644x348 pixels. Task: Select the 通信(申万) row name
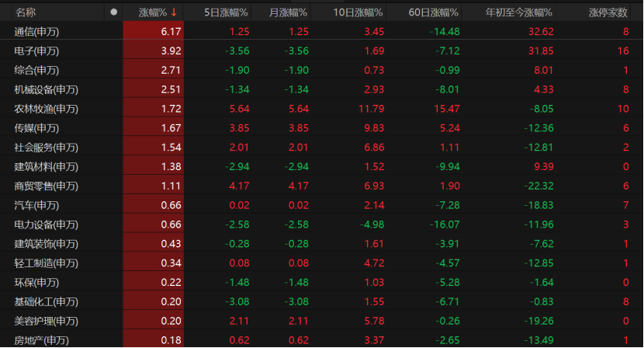point(36,32)
